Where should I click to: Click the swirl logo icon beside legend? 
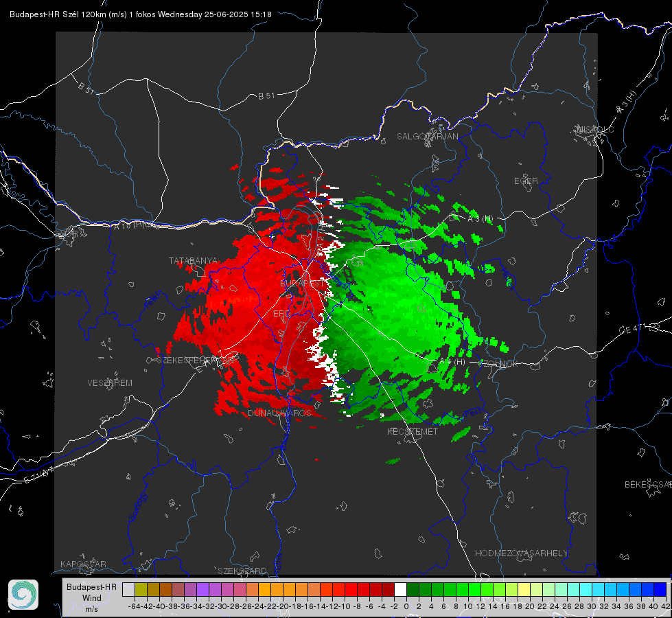point(23,595)
